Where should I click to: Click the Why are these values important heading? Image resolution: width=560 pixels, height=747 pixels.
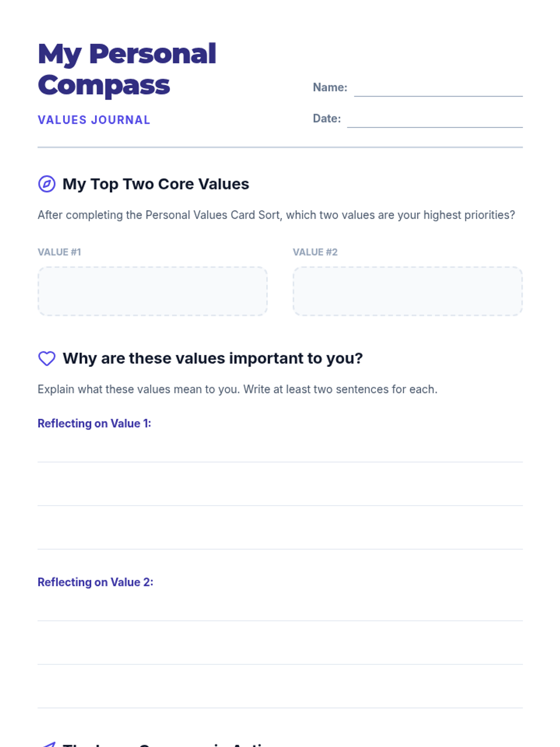[213, 359]
